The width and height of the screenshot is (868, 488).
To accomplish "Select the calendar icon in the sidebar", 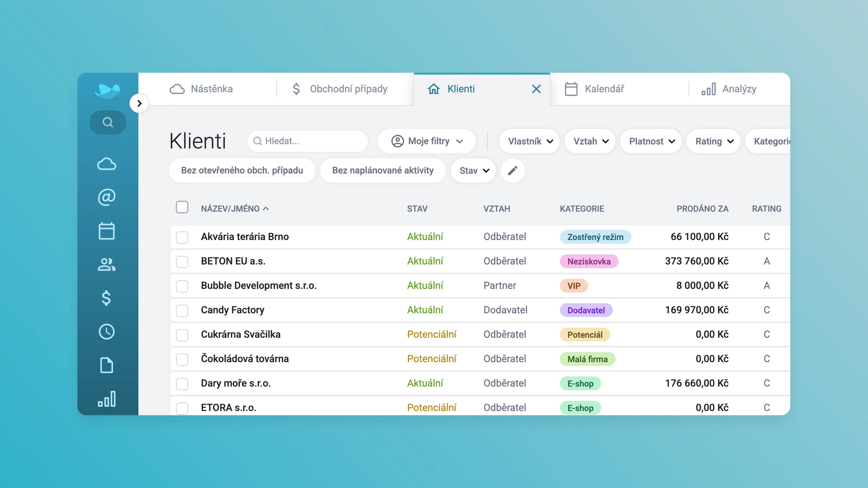I will pyautogui.click(x=107, y=231).
